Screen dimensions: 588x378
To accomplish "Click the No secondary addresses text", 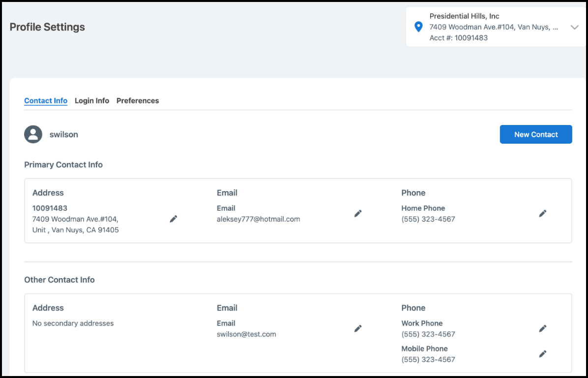I will pos(73,323).
